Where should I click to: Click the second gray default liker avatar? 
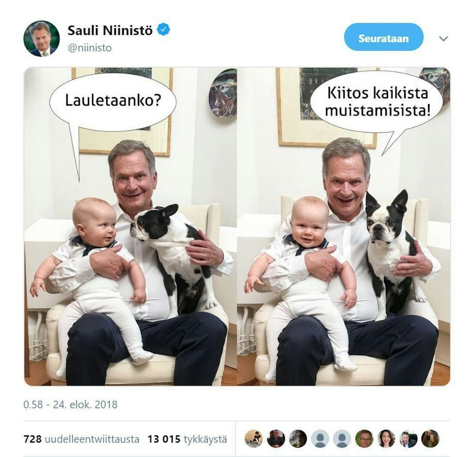point(342,439)
